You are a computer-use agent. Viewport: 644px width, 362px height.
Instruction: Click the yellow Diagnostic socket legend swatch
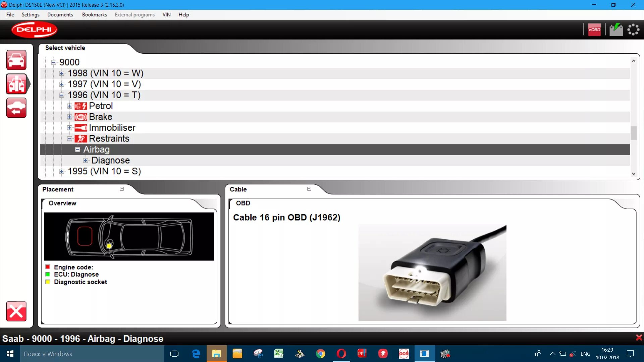(48, 282)
